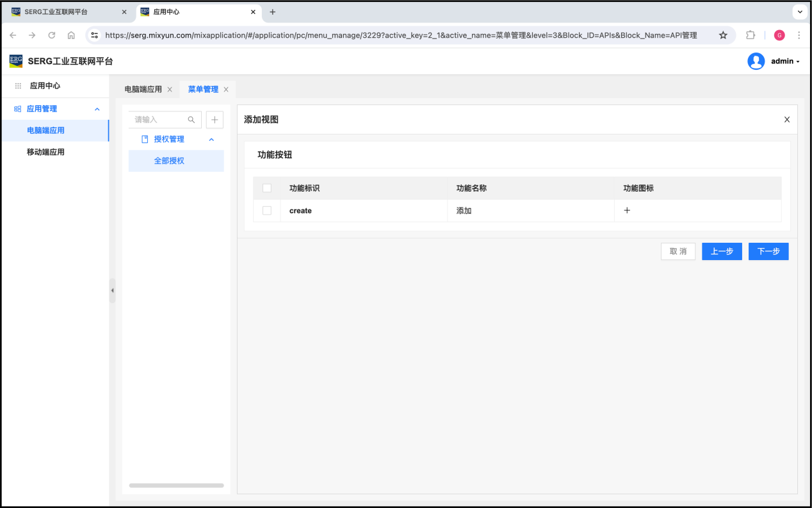Open the admin account dropdown
Image resolution: width=812 pixels, height=508 pixels.
(x=785, y=61)
